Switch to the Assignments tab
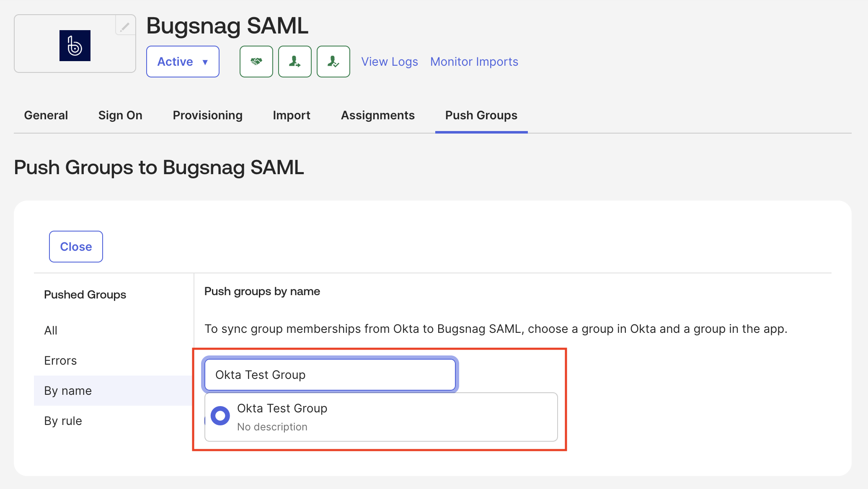Screen dimensions: 868x489 click(377, 115)
